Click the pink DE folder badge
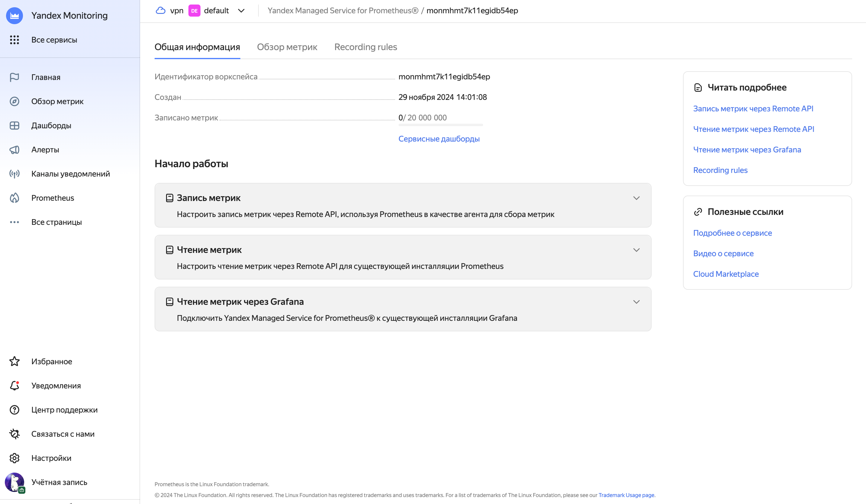 194,11
